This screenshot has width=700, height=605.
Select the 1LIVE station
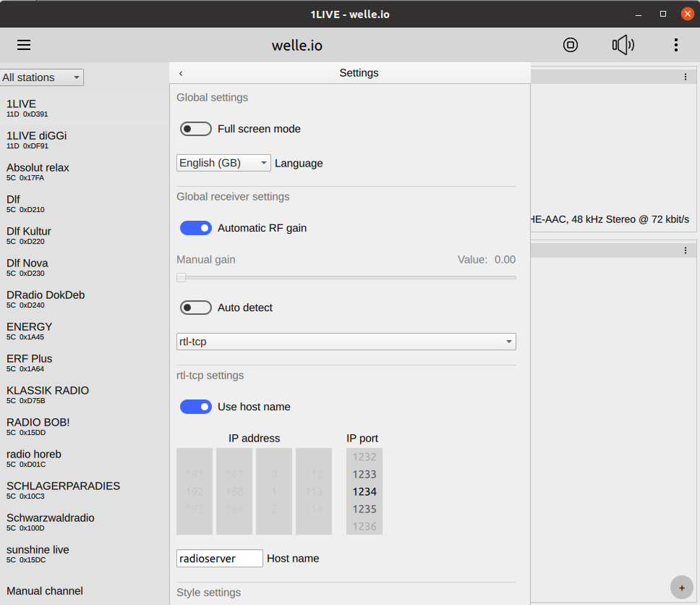point(85,109)
